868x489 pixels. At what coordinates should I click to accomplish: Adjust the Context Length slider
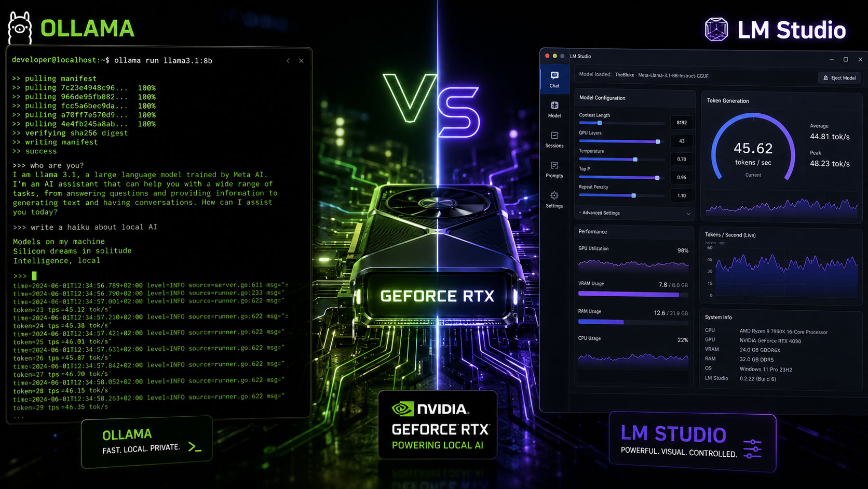click(x=621, y=123)
